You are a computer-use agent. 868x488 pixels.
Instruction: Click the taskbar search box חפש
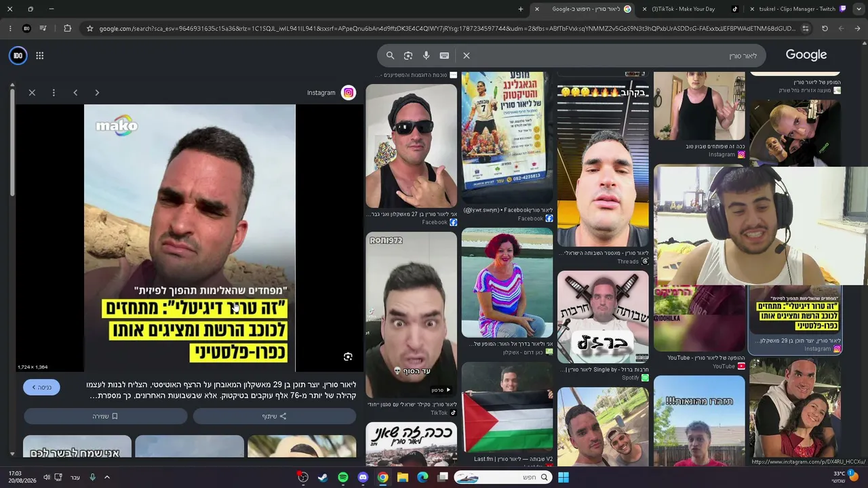[x=502, y=477]
